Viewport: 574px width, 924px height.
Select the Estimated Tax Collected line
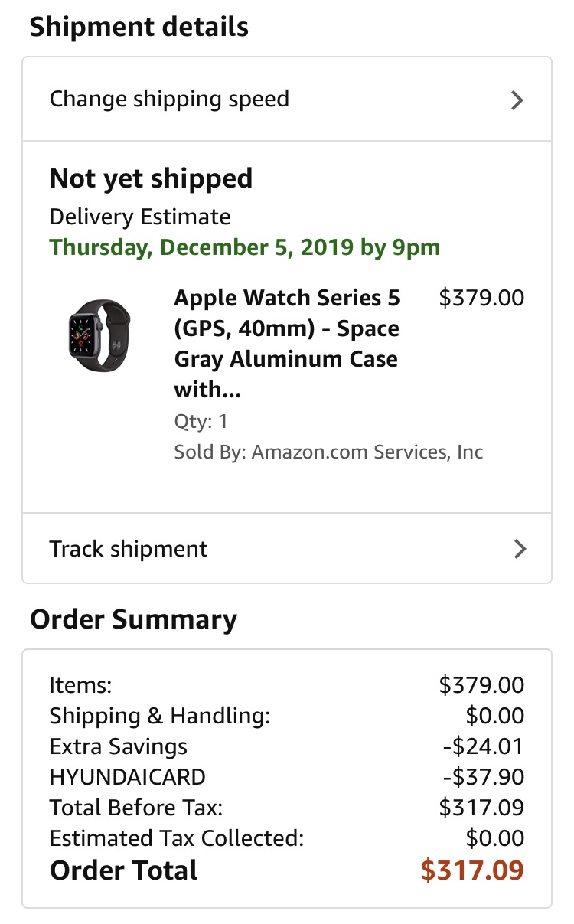click(x=177, y=838)
